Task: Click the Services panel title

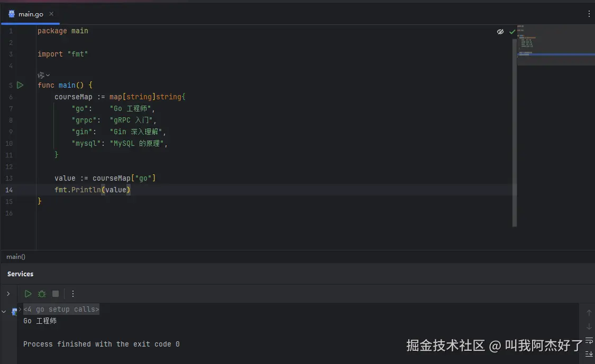Action: [21, 274]
